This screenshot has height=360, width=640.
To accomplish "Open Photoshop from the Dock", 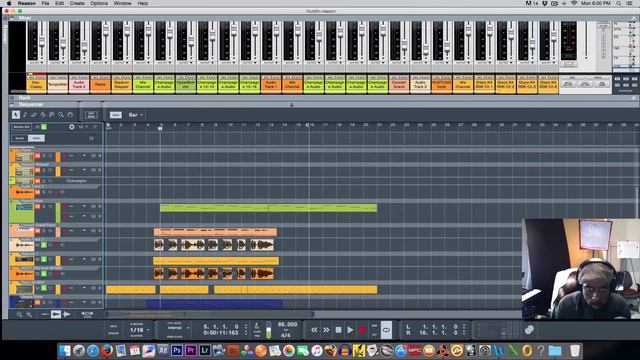I will (x=177, y=350).
